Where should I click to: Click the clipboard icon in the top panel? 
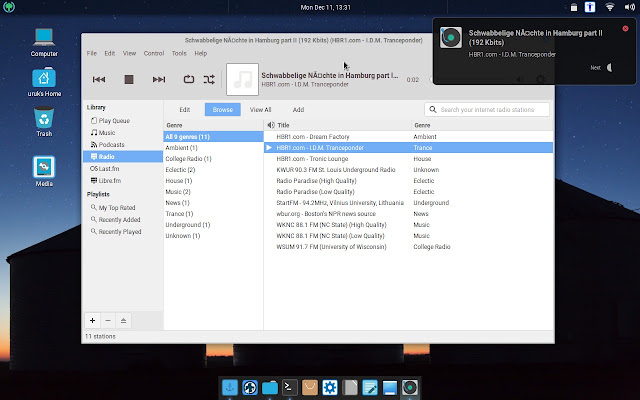point(574,7)
